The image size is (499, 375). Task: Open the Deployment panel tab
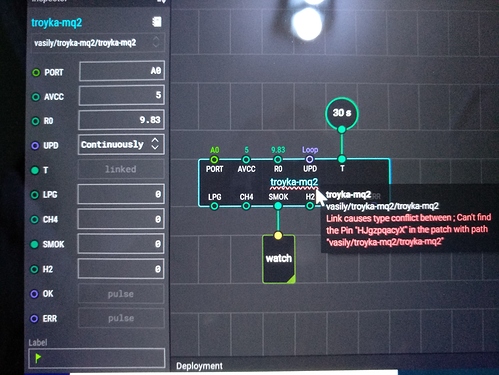tap(199, 366)
